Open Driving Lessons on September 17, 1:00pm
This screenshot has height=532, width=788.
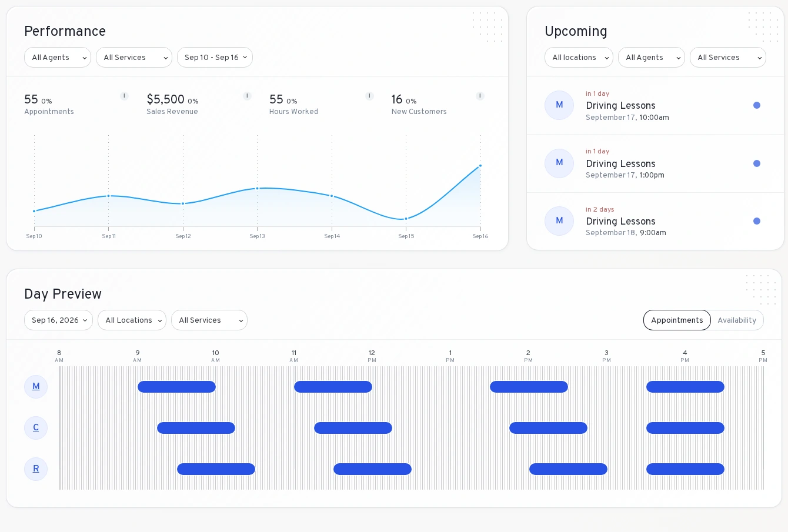pos(655,163)
